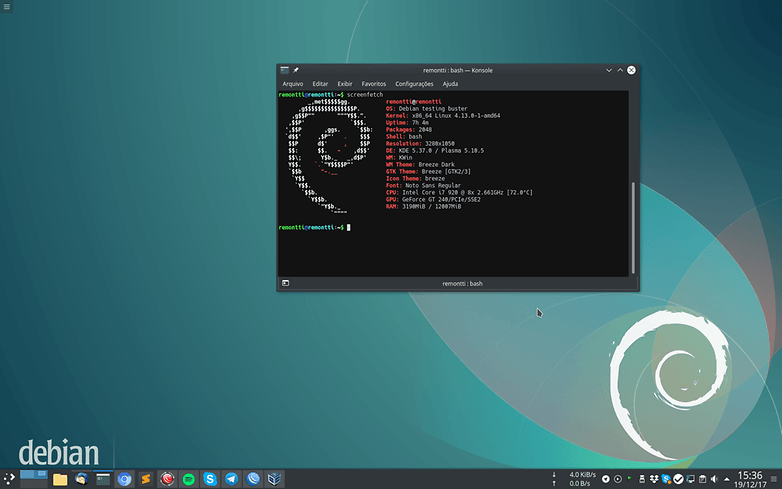Select the Konsole terminal taskbar entry
This screenshot has height=489, width=782.
tap(103, 479)
